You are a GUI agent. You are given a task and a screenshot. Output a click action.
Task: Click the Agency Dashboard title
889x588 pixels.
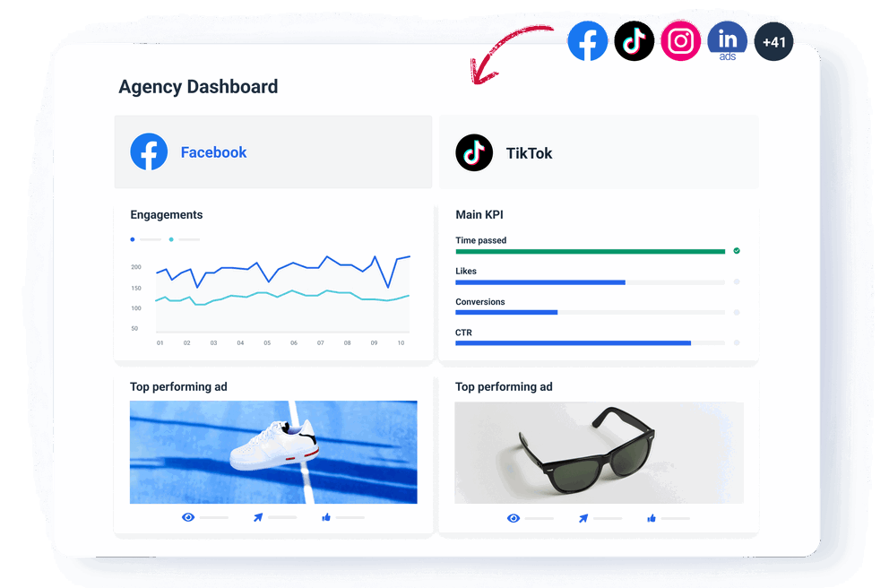(x=198, y=86)
